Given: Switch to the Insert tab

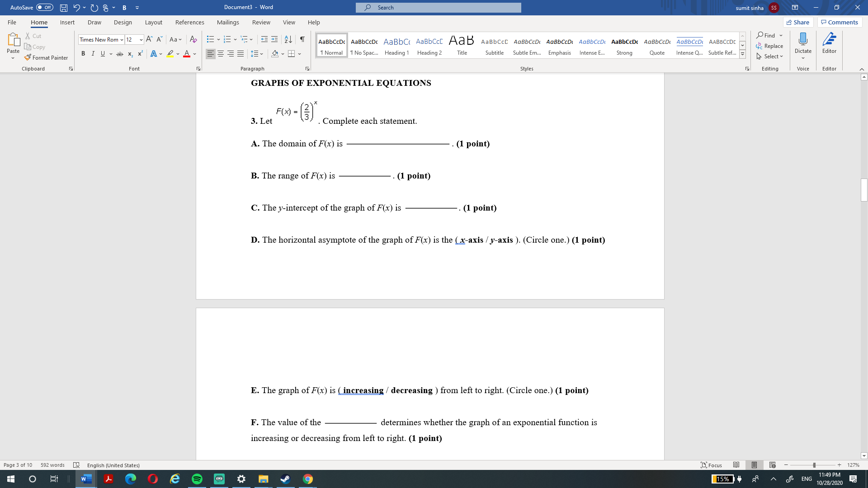Looking at the screenshot, I should point(67,22).
